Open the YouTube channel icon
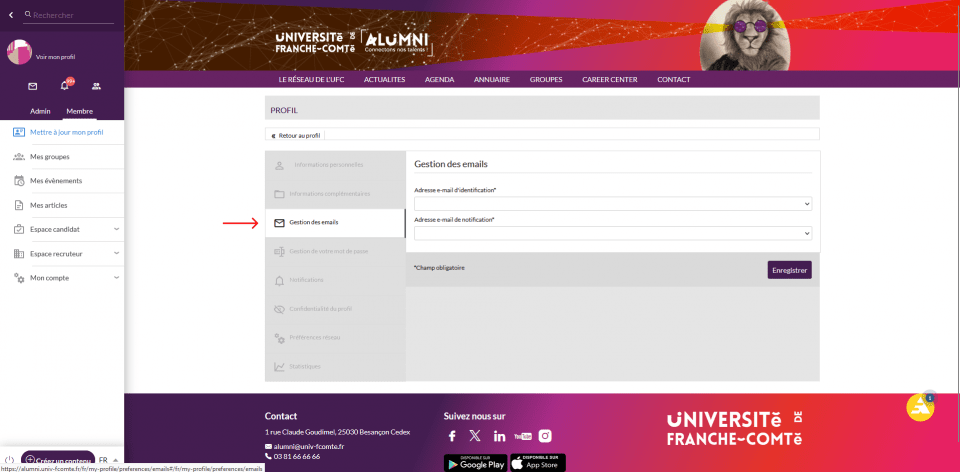The width and height of the screenshot is (960, 472). pyautogui.click(x=522, y=436)
